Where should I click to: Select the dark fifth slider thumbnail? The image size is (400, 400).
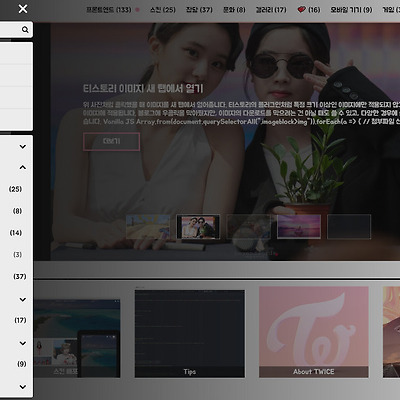coord(349,227)
